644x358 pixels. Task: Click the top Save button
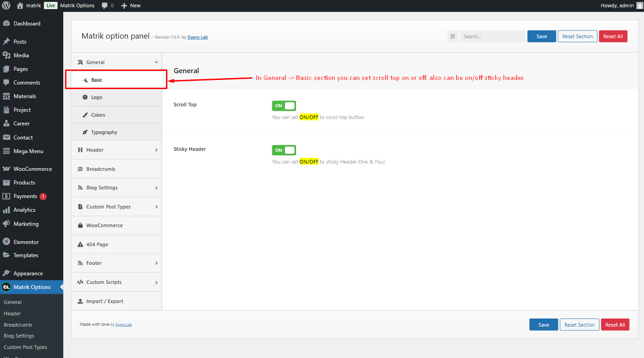point(542,36)
